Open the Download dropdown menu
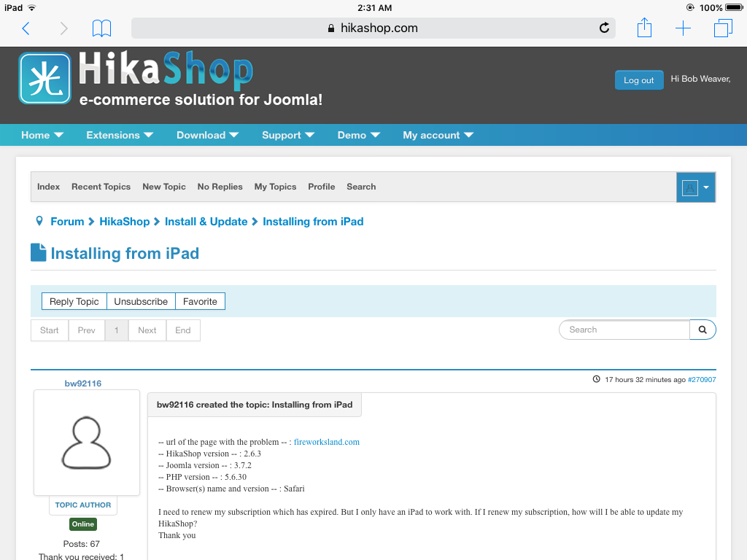The image size is (747, 560). click(x=207, y=135)
